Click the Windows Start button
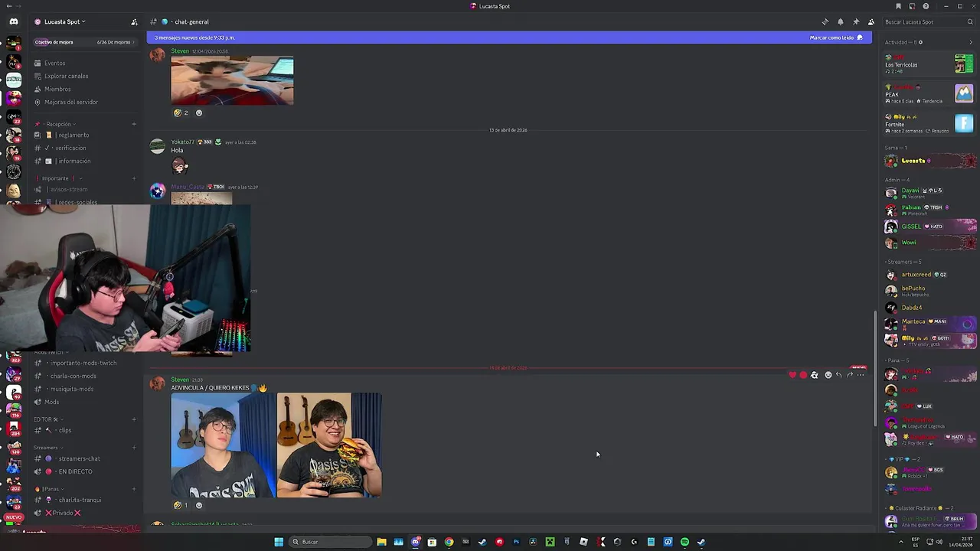The width and height of the screenshot is (980, 551). [x=279, y=542]
